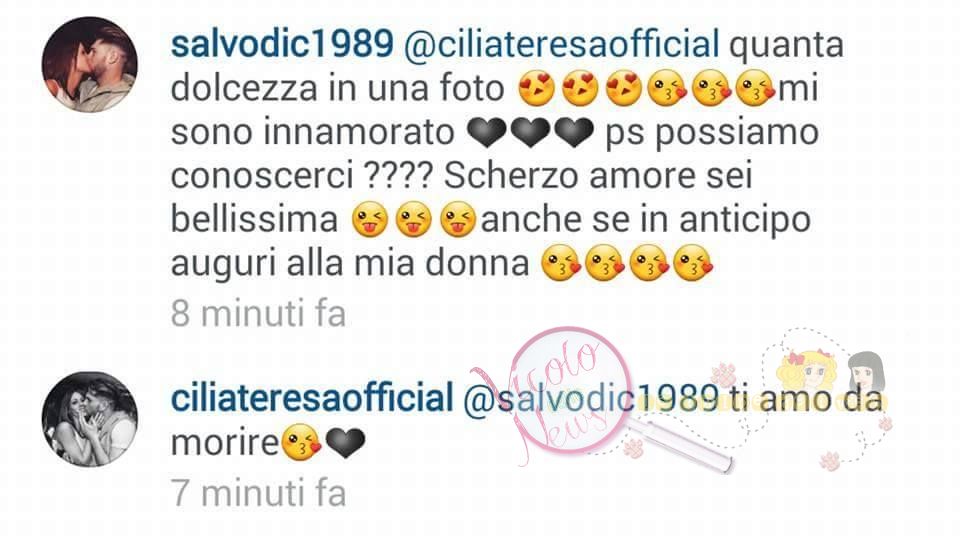Click the tongue-out emoji right before "anche"
The width and height of the screenshot is (960, 540).
(x=458, y=220)
